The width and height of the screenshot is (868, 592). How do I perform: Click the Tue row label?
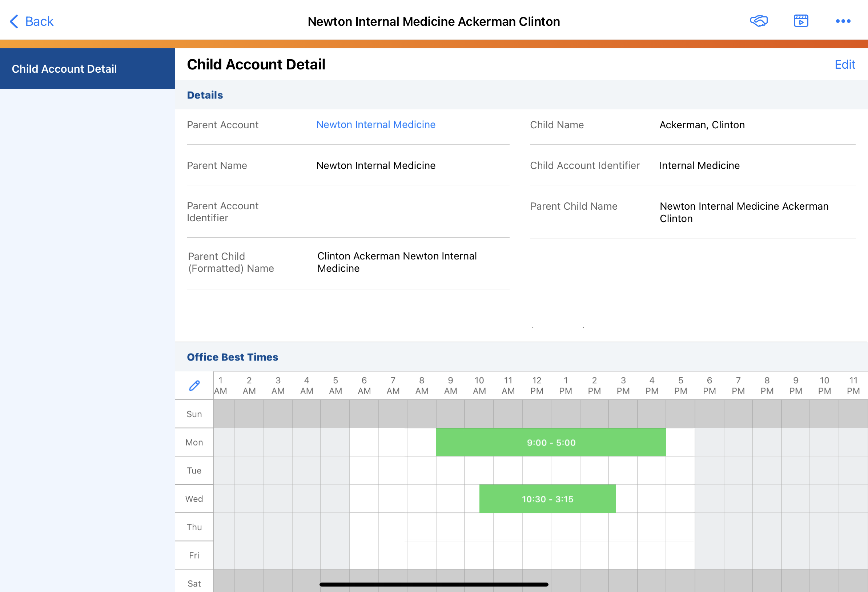pos(194,470)
